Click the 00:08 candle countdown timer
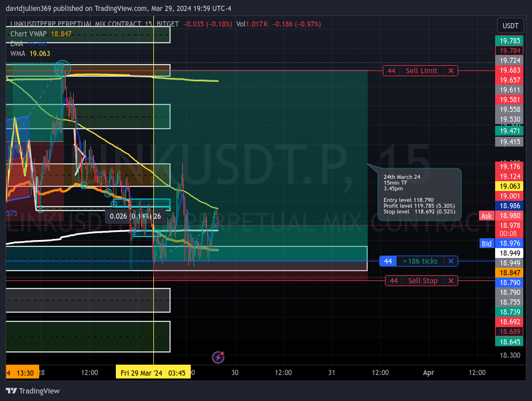532x401 pixels. point(508,234)
